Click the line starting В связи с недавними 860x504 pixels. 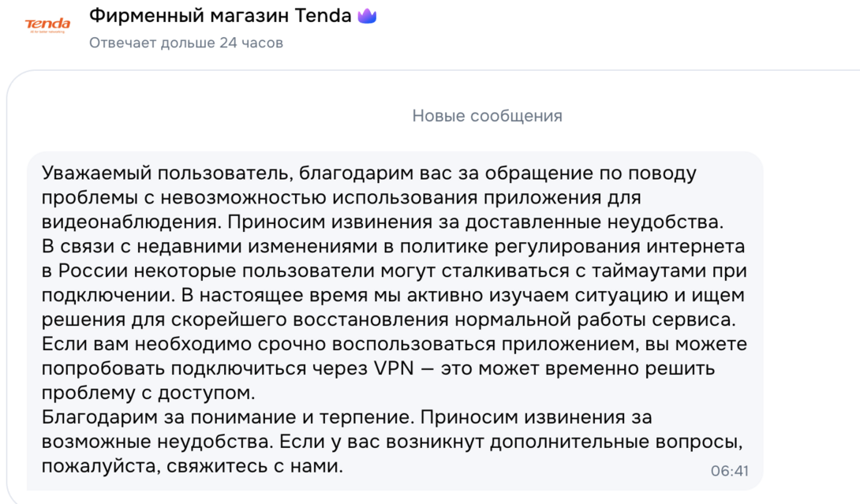(393, 246)
